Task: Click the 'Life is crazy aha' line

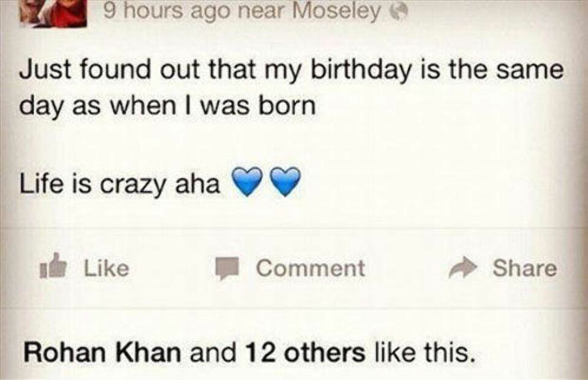Action: (120, 184)
